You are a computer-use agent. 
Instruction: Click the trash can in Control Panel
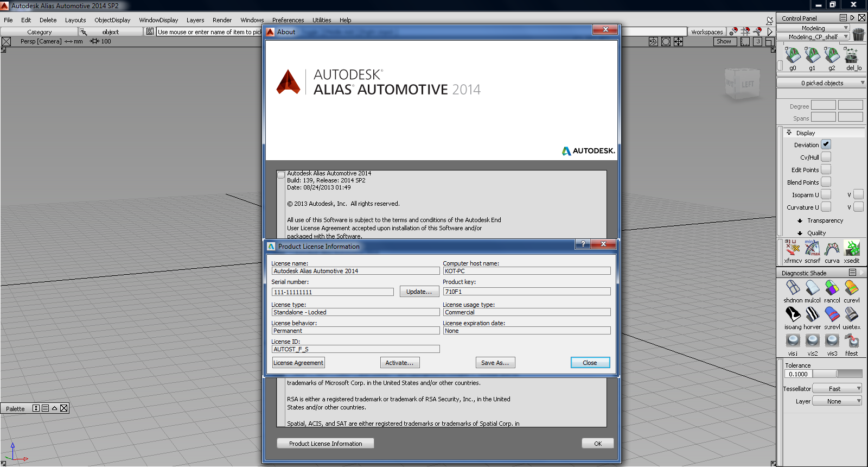[858, 34]
